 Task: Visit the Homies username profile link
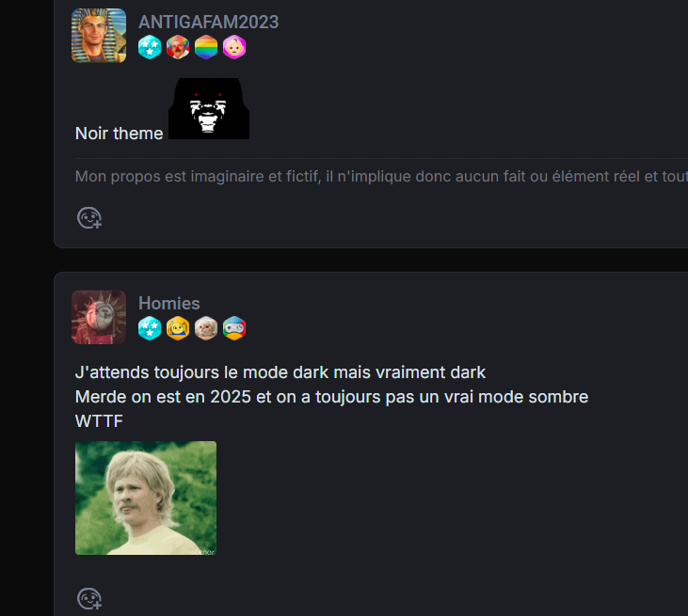[168, 304]
